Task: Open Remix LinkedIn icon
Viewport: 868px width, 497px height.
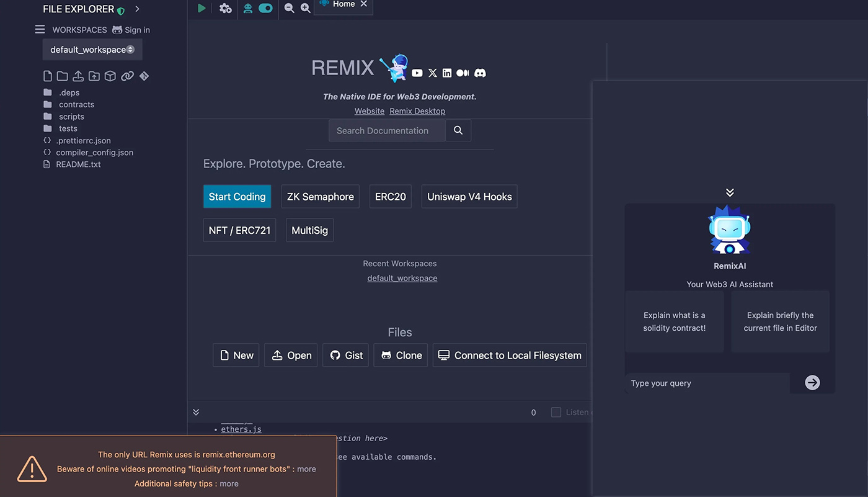Action: click(x=447, y=73)
